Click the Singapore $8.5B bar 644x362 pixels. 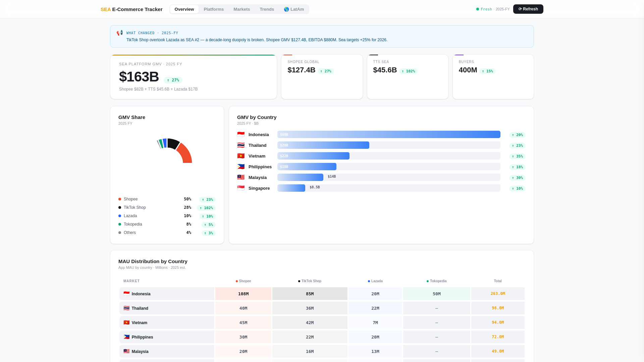291,188
